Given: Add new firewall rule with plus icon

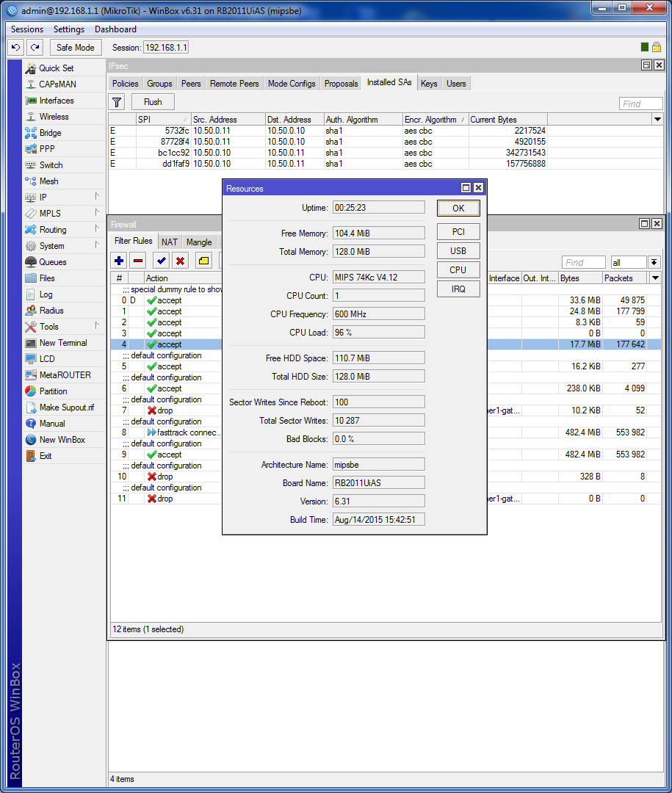Looking at the screenshot, I should pos(120,260).
